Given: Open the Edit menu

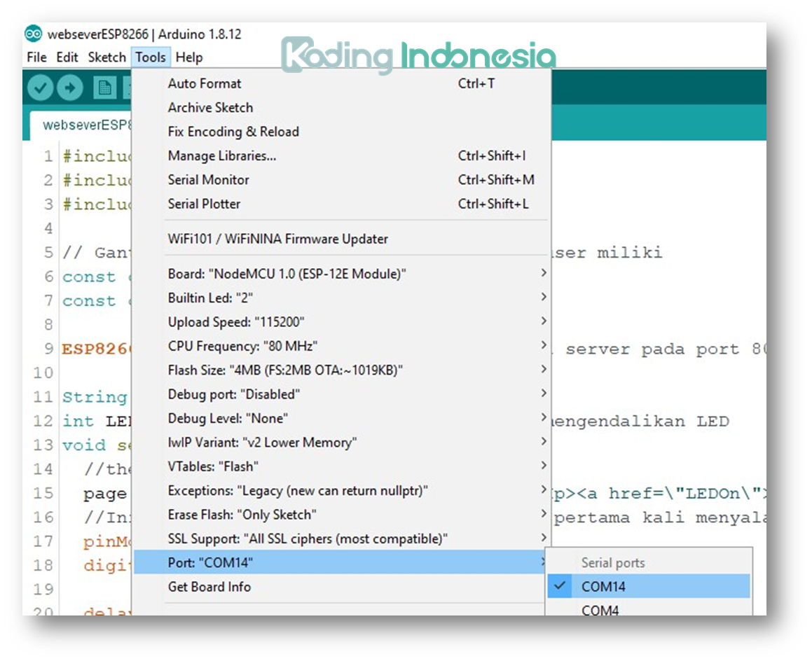Looking at the screenshot, I should coord(67,57).
